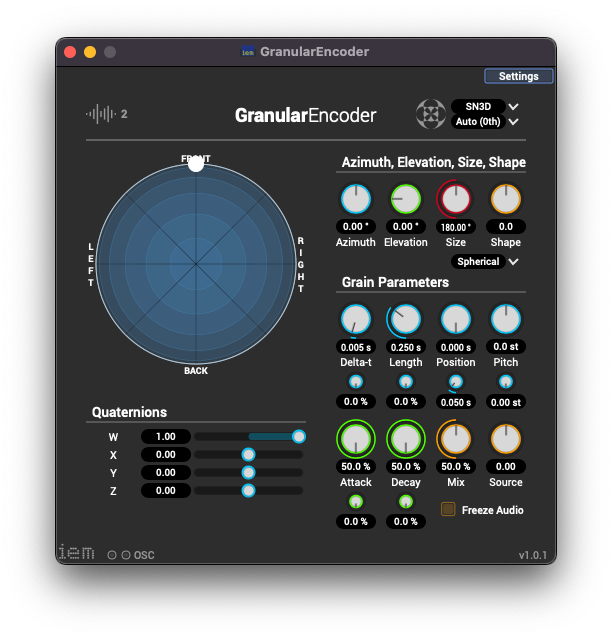Click the quaternion X value field
Screen dimensions: 612x638
point(165,454)
